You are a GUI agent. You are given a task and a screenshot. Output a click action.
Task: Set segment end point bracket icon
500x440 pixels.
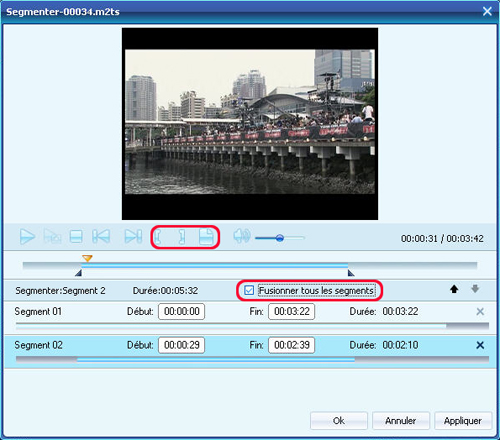click(x=181, y=237)
